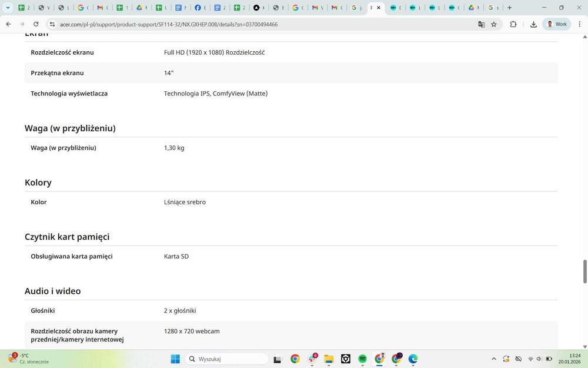Switch to the first Google Docs tab
588x368 pixels.
pyautogui.click(x=181, y=8)
